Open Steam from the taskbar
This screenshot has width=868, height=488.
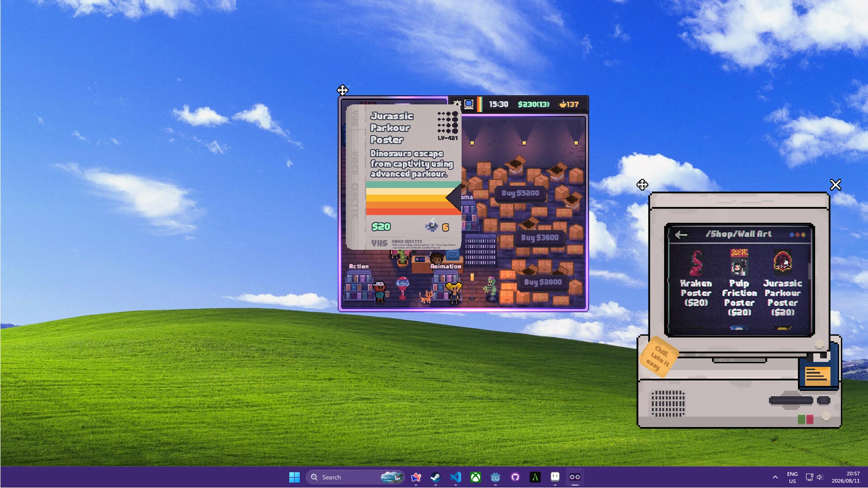coord(435,477)
